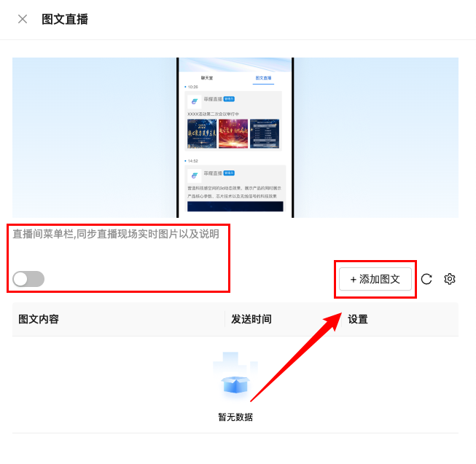476x464 pixels.
Task: Open the red fireworks thumbnail in the preview
Action: [x=233, y=134]
